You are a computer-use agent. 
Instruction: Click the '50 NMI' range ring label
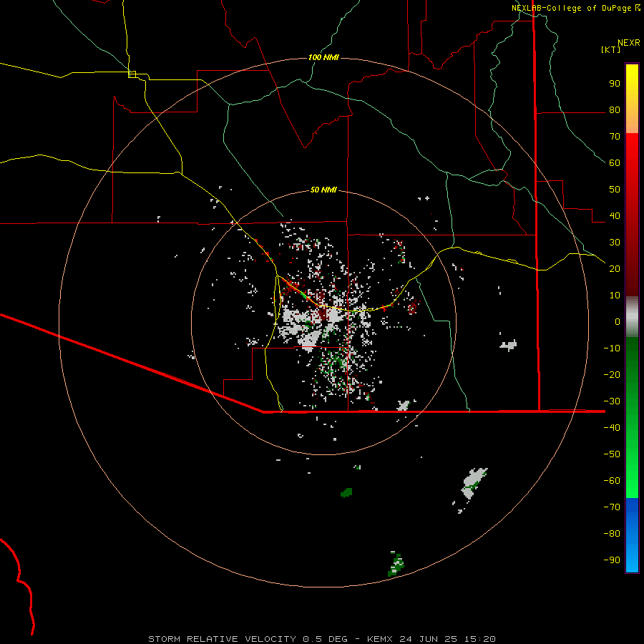click(x=323, y=190)
